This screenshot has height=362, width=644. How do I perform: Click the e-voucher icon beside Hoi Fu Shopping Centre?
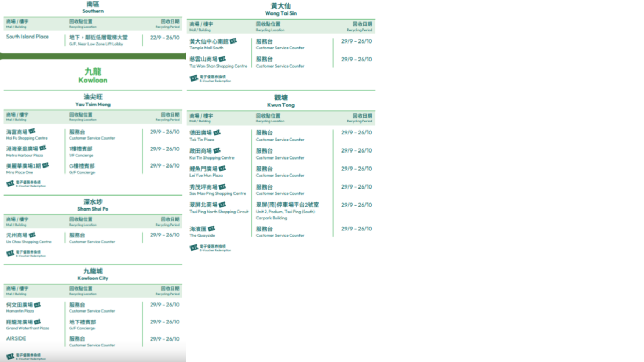32,131
